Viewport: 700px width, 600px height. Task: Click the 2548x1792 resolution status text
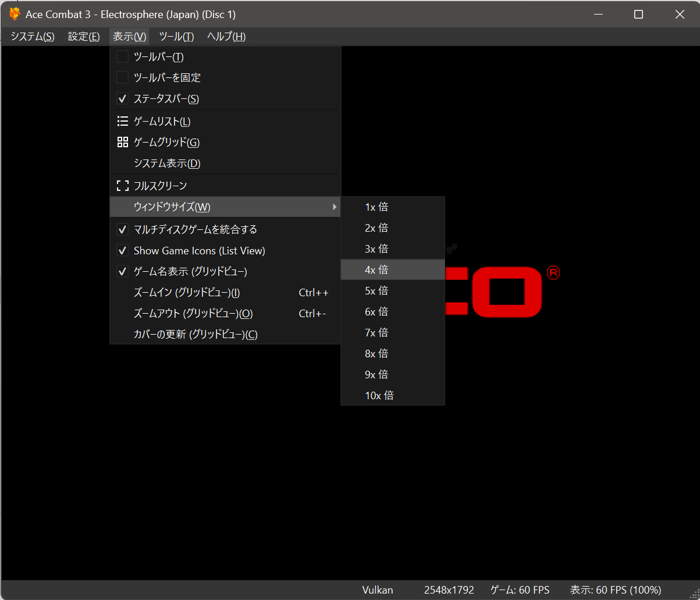tap(449, 590)
